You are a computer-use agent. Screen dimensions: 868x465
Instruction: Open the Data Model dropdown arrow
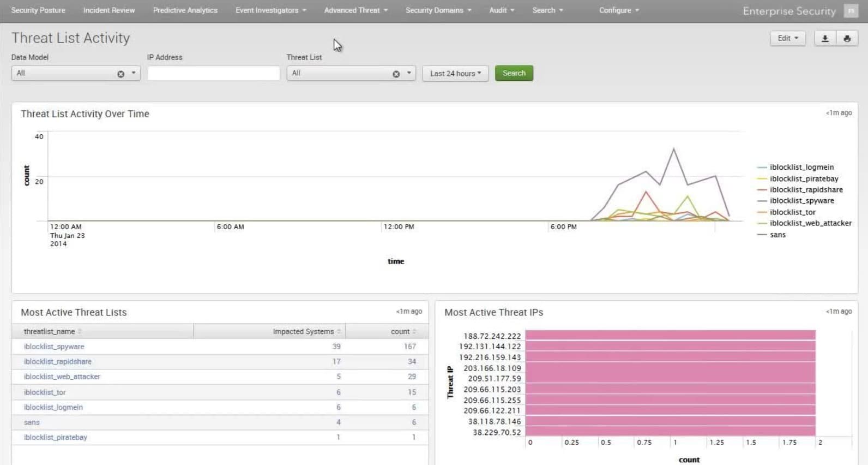(134, 73)
